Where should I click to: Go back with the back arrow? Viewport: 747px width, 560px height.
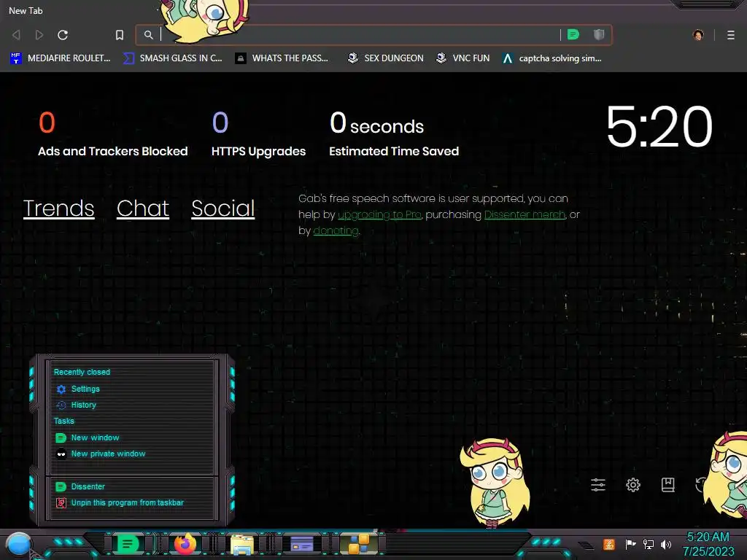pyautogui.click(x=16, y=35)
